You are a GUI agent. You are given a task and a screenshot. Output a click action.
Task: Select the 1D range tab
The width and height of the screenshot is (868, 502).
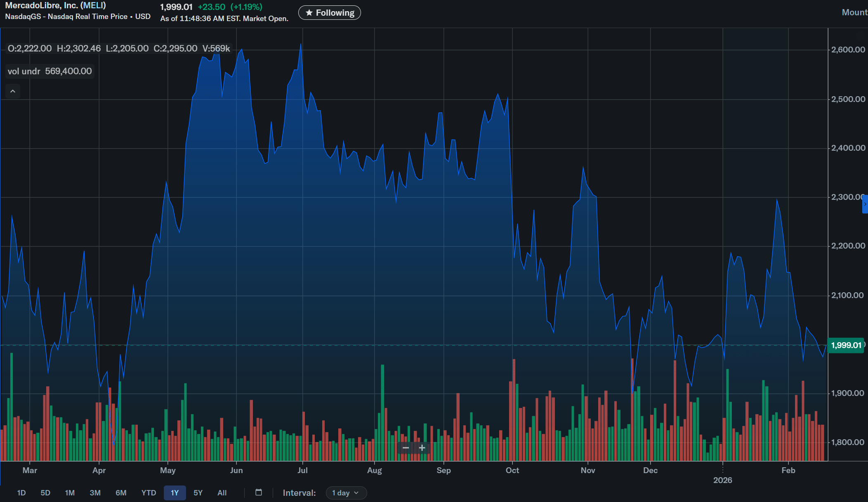21,493
